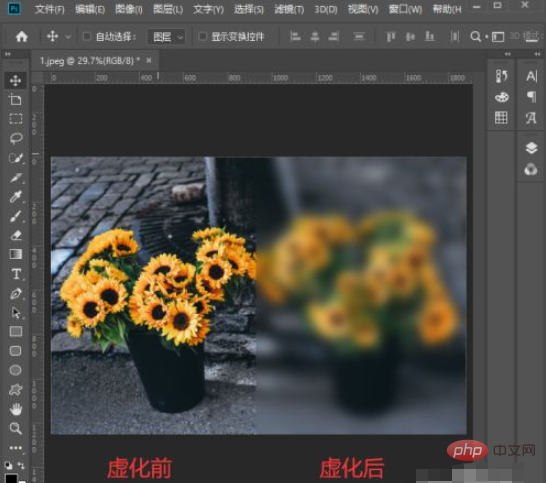Select the Healing Brush tool

15,178
